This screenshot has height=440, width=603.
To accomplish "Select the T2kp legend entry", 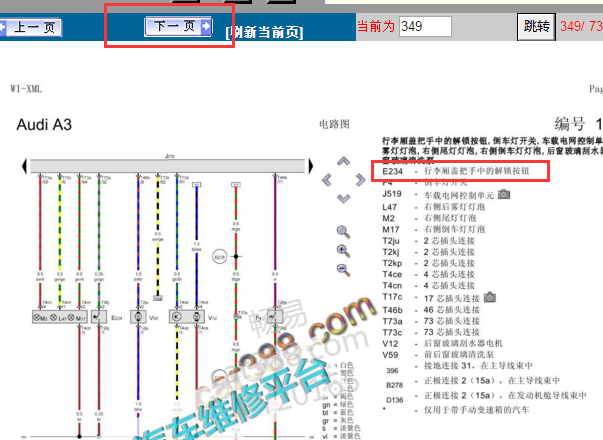I will click(428, 263).
